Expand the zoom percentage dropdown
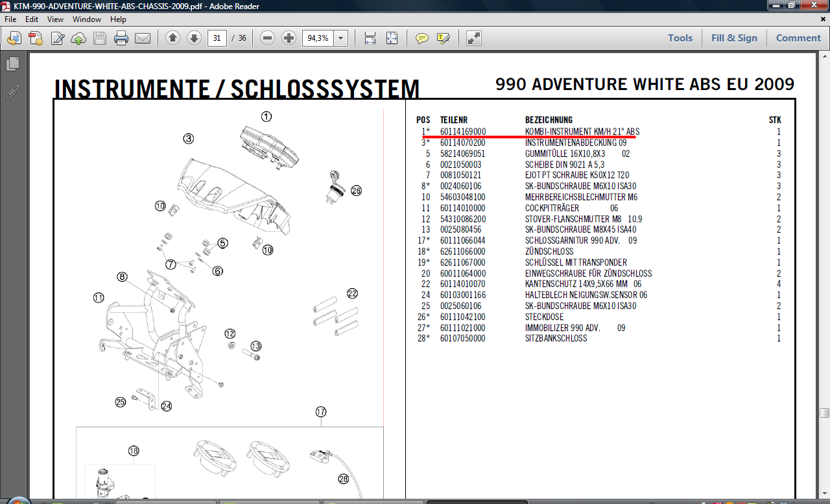 coord(342,38)
